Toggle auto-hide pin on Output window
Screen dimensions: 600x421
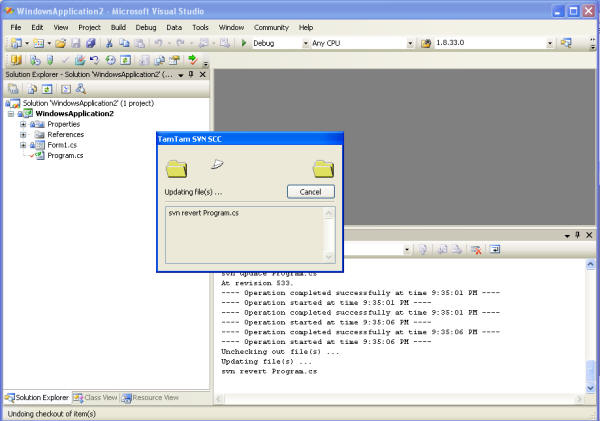click(x=578, y=235)
